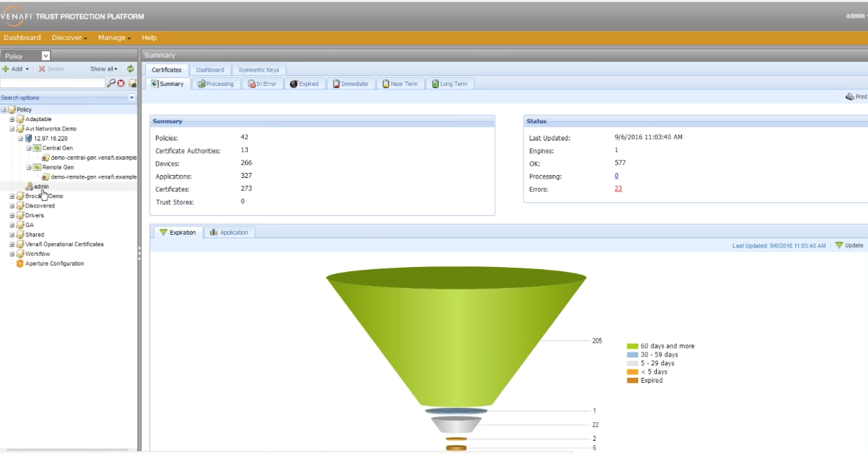Select the 12.97.16.220 device icon in tree
868x454 pixels.
(x=29, y=138)
